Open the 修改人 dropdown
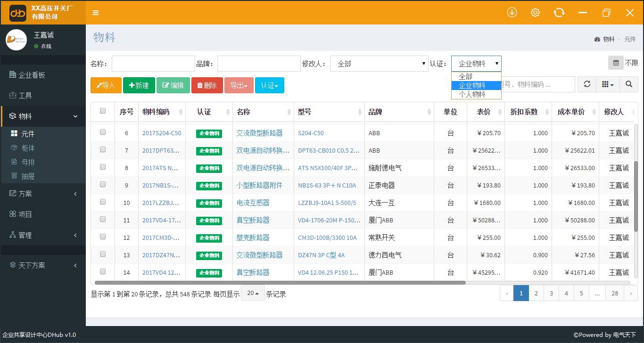644x343 pixels. point(379,64)
